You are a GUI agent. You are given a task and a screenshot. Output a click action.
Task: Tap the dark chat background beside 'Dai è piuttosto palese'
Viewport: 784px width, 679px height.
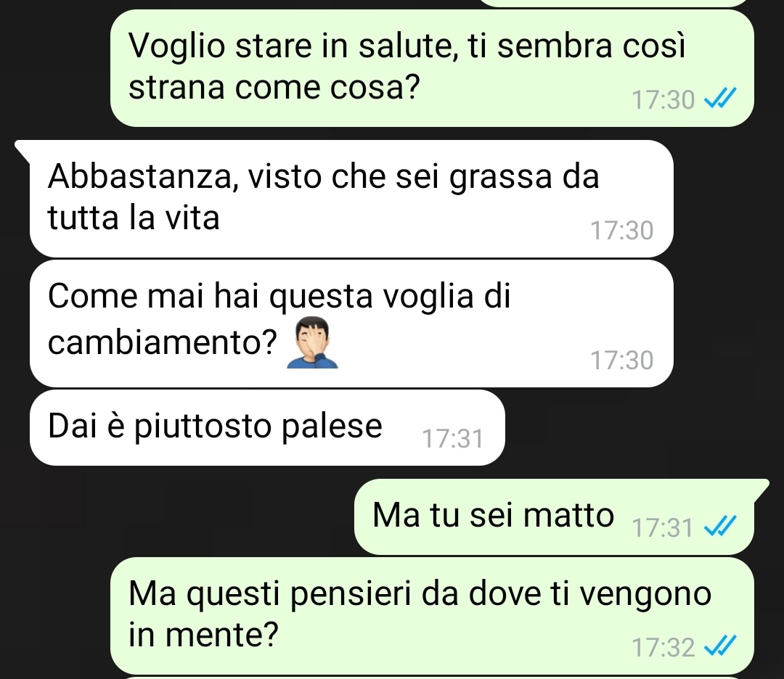(640, 428)
